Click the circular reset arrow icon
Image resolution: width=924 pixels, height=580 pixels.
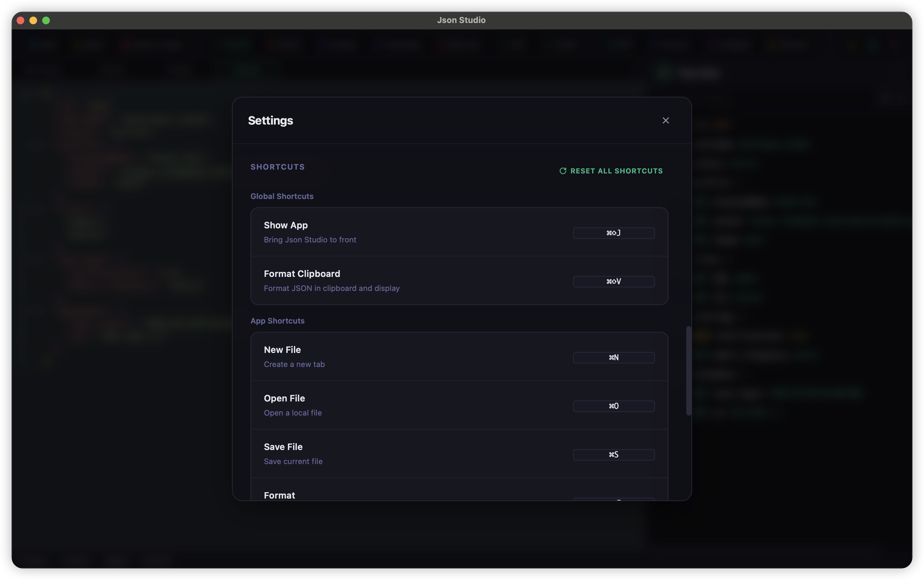(x=563, y=171)
